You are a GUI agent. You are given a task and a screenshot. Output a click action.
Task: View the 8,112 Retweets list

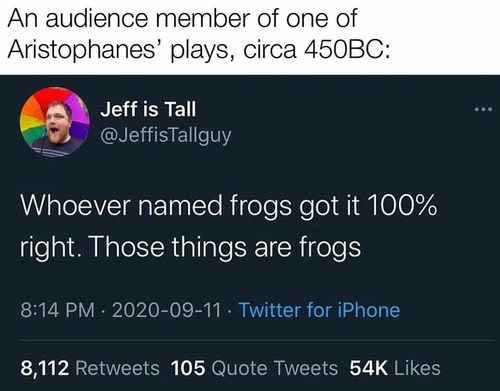90,368
